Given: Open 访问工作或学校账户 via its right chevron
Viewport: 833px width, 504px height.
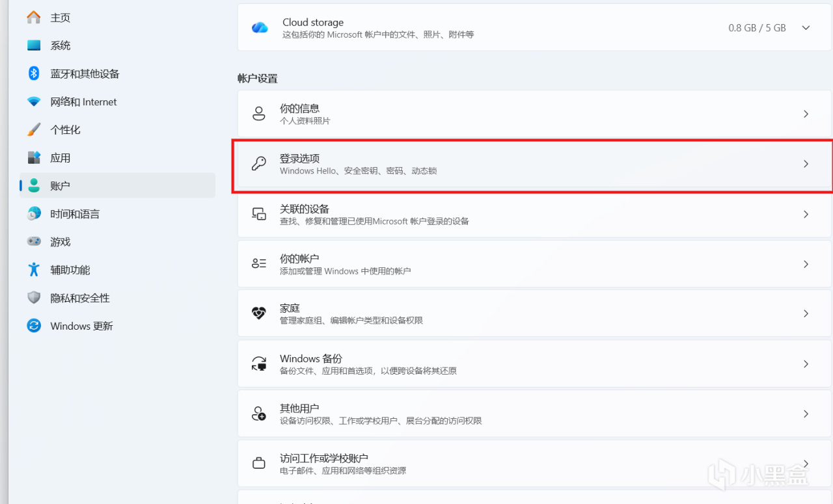Looking at the screenshot, I should (806, 463).
